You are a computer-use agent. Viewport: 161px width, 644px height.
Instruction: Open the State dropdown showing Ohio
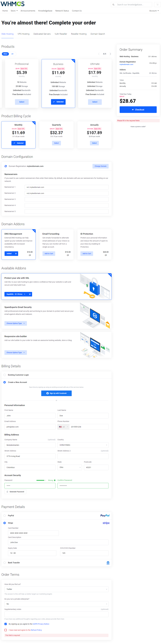pyautogui.click(x=70, y=467)
